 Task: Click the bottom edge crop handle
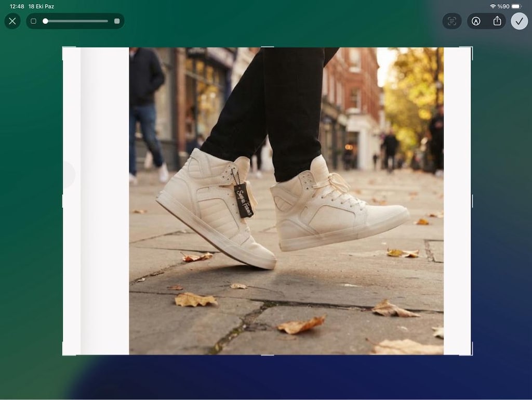coord(268,355)
